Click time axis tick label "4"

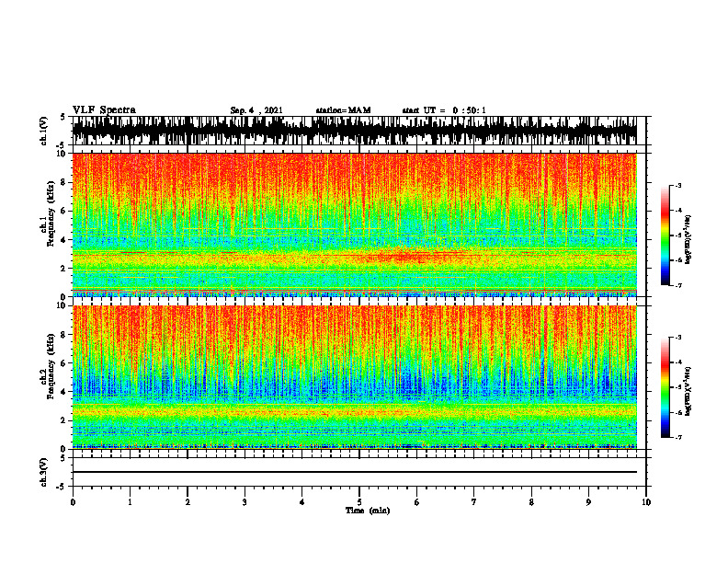[302, 502]
